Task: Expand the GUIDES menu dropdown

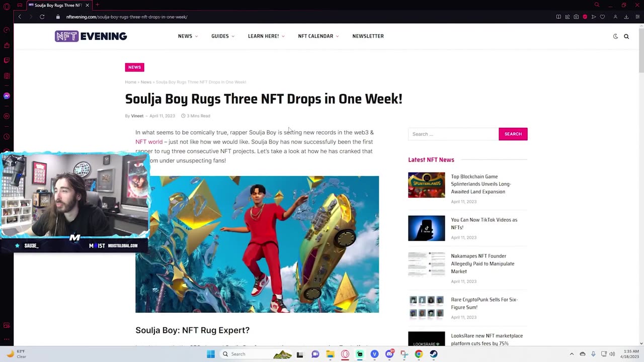Action: point(223,36)
